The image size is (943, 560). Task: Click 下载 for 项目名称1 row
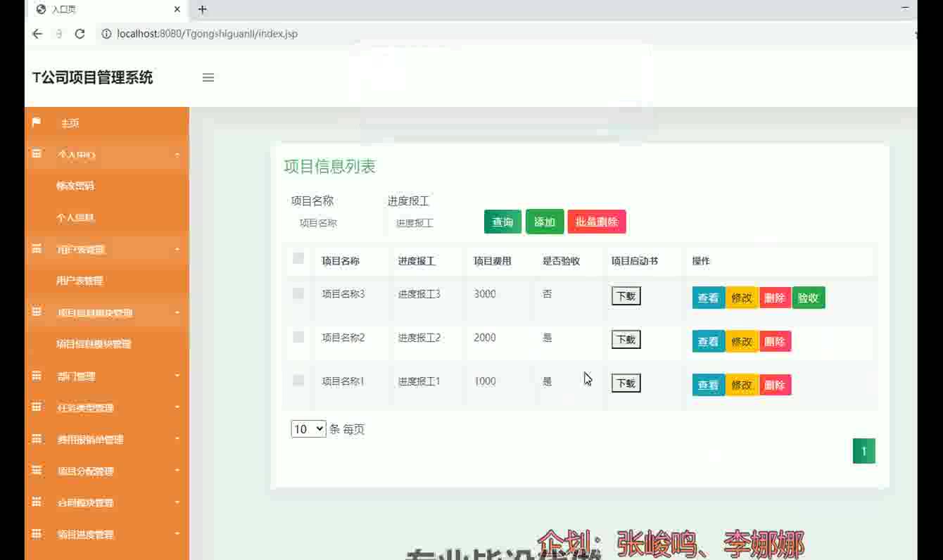(x=626, y=383)
